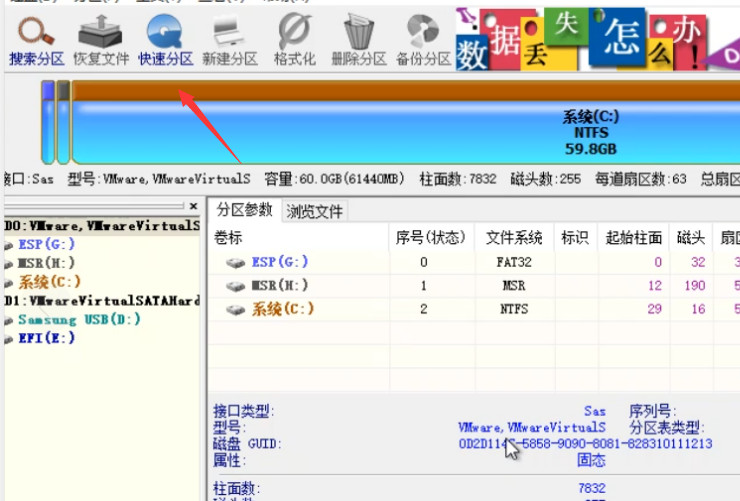Close the left disk tree panel
Image resolution: width=740 pixels, height=501 pixels.
(193, 206)
